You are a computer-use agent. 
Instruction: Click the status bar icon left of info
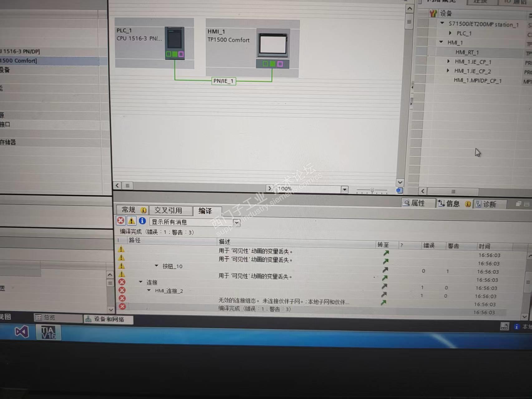505,326
